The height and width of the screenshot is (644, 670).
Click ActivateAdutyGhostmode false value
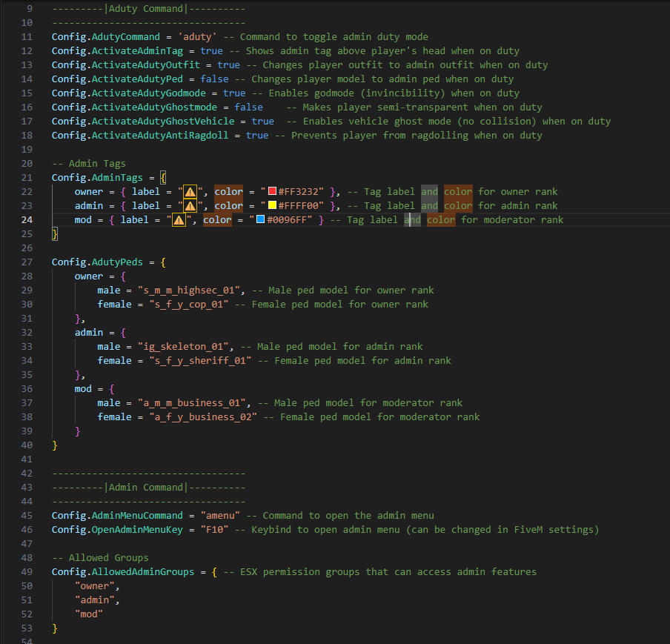click(249, 107)
